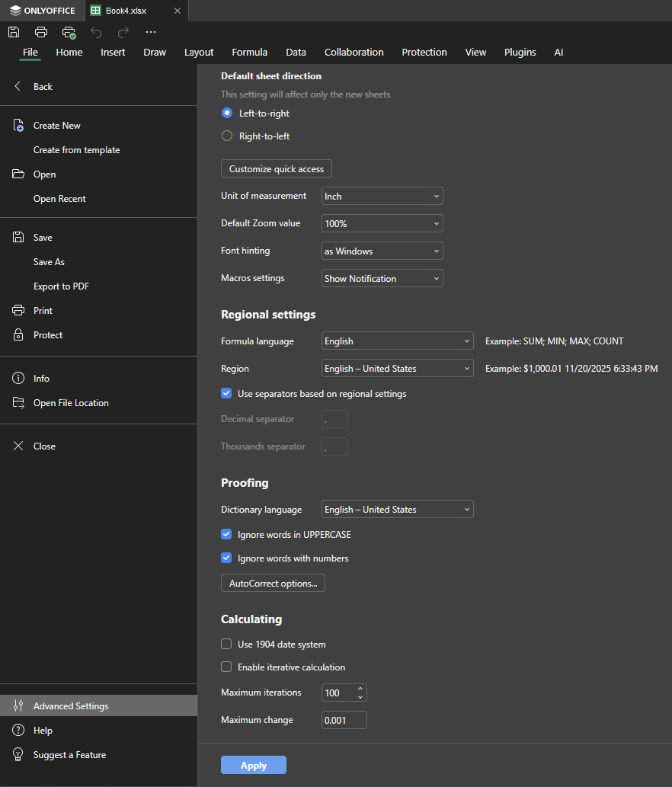Enable the Use 1904 date system checkbox

tap(226, 645)
